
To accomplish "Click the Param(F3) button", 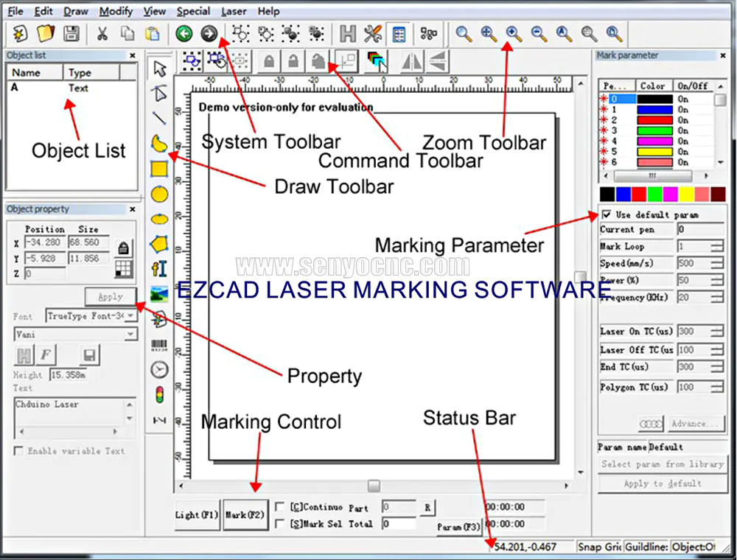I will (x=458, y=527).
